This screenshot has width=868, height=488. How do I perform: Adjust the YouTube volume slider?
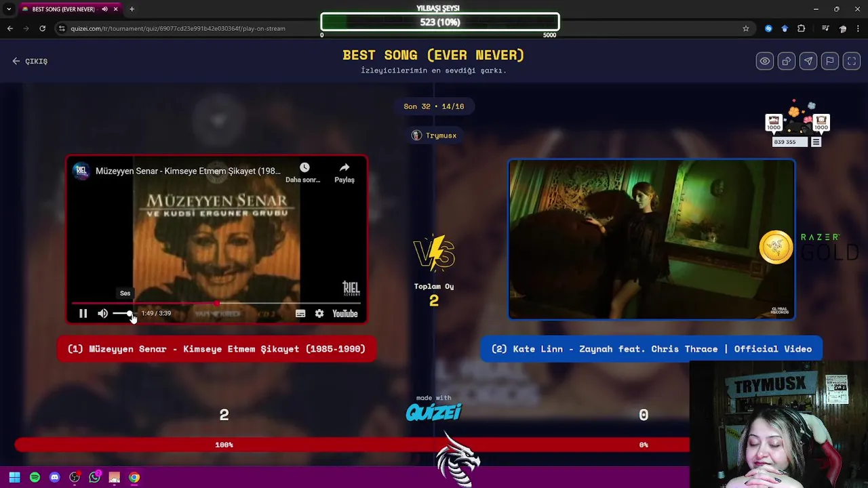123,313
